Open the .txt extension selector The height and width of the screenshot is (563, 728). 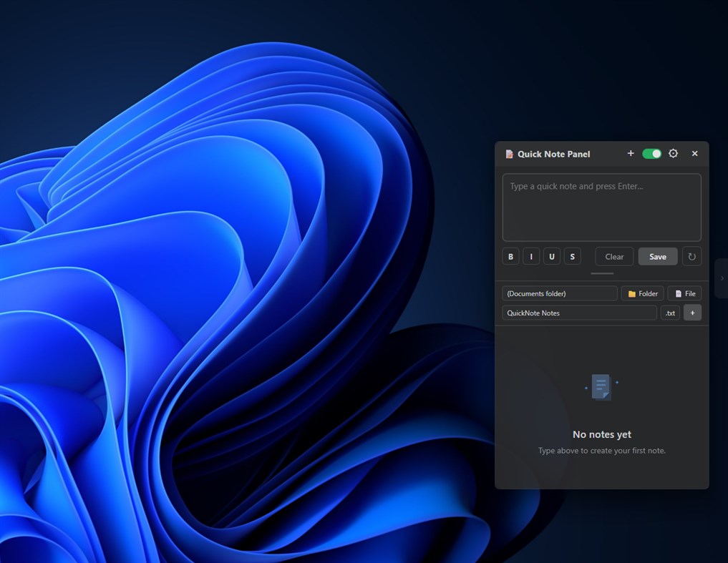coord(670,313)
